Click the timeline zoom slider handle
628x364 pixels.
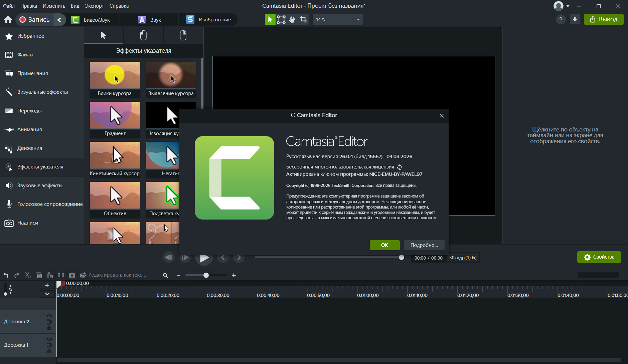coord(206,275)
